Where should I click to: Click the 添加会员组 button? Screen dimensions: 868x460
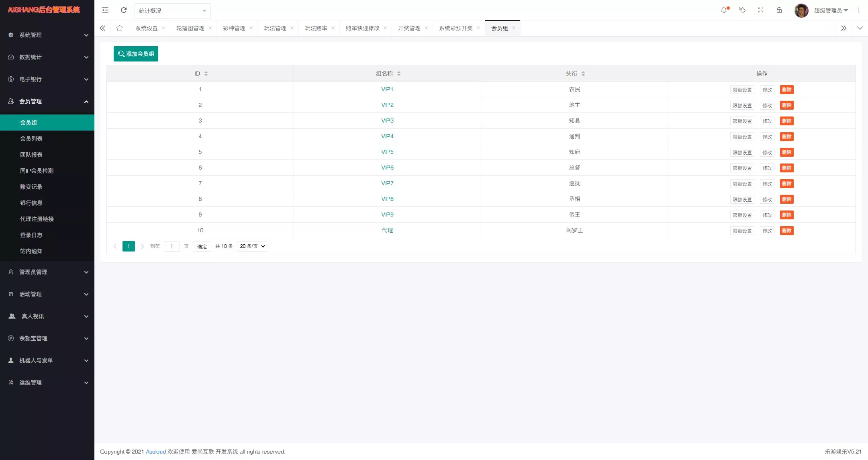[x=136, y=53]
